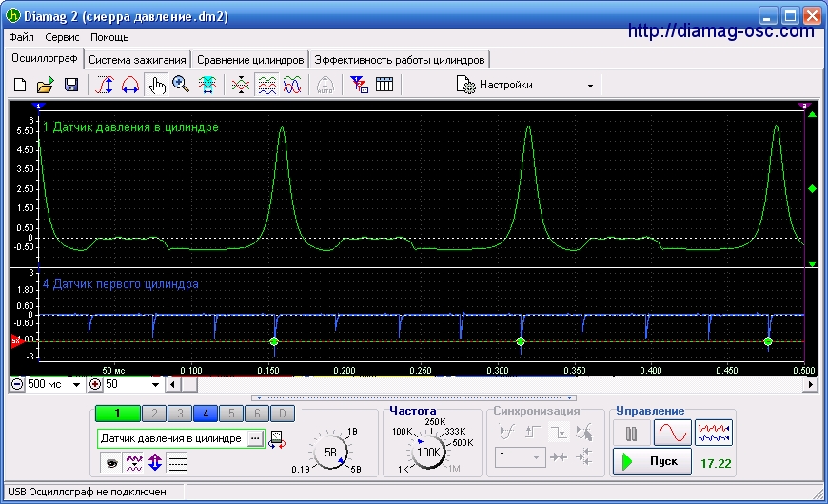The image size is (828, 504).
Task: Click the horizontal arc measurement icon
Action: 130,86
